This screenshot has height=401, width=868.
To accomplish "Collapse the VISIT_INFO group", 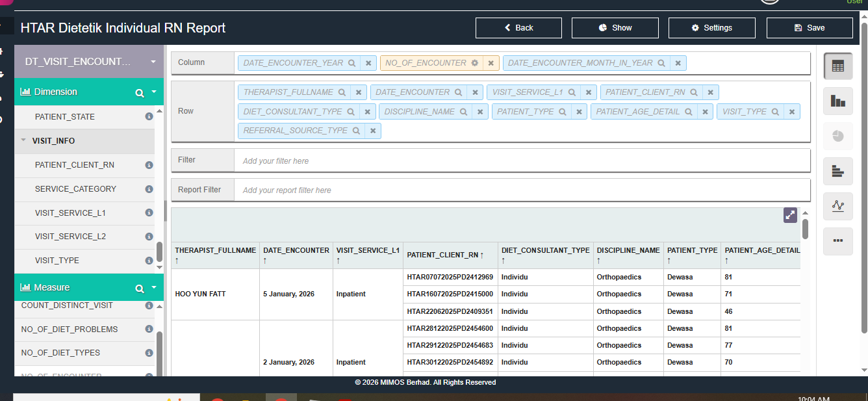I will pyautogui.click(x=23, y=140).
